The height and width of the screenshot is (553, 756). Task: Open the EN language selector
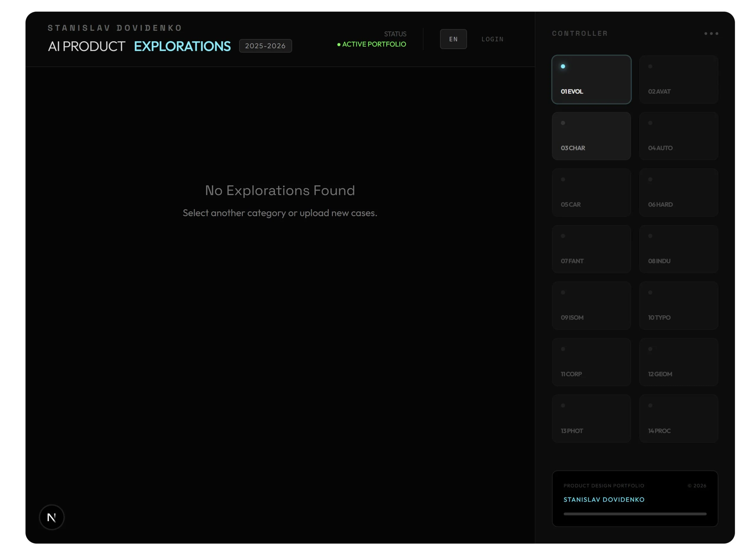(x=453, y=39)
